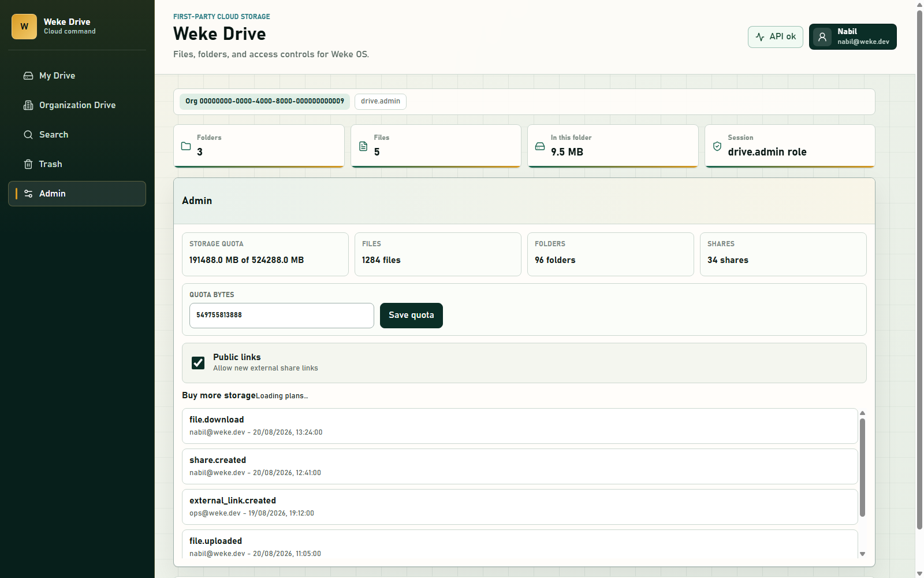Open Organization Drive section

click(x=77, y=105)
